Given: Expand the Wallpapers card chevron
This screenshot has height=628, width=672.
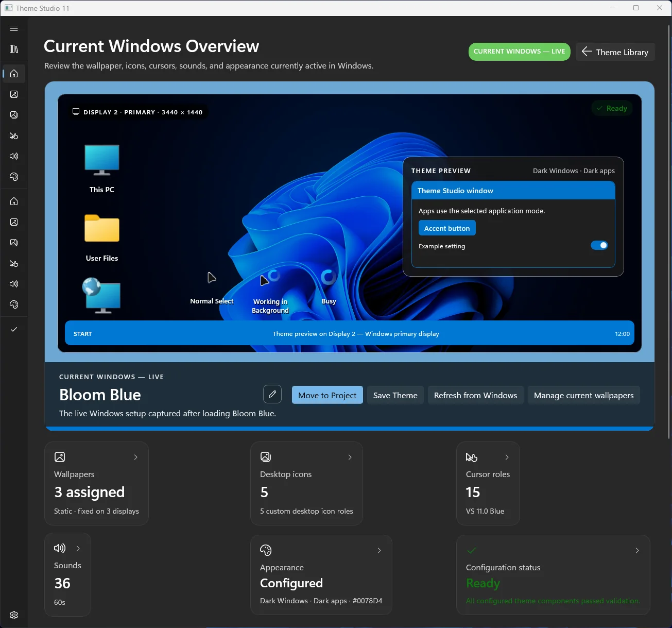Looking at the screenshot, I should (x=136, y=457).
